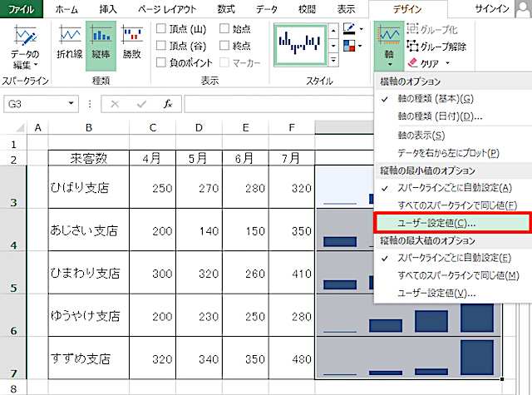Open the データの編集 sparkline tool
This screenshot has height=395, width=532.
tap(24, 47)
